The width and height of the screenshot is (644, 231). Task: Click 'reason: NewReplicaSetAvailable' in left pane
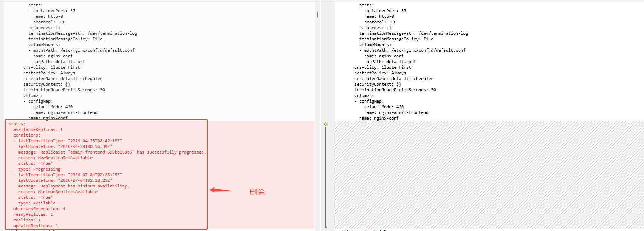55,158
